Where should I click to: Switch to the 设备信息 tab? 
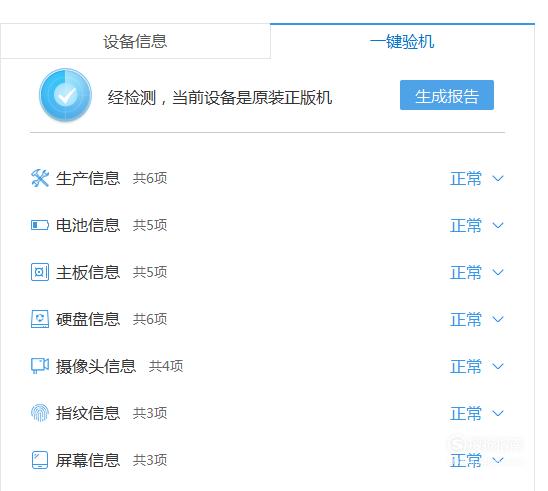pyautogui.click(x=135, y=41)
